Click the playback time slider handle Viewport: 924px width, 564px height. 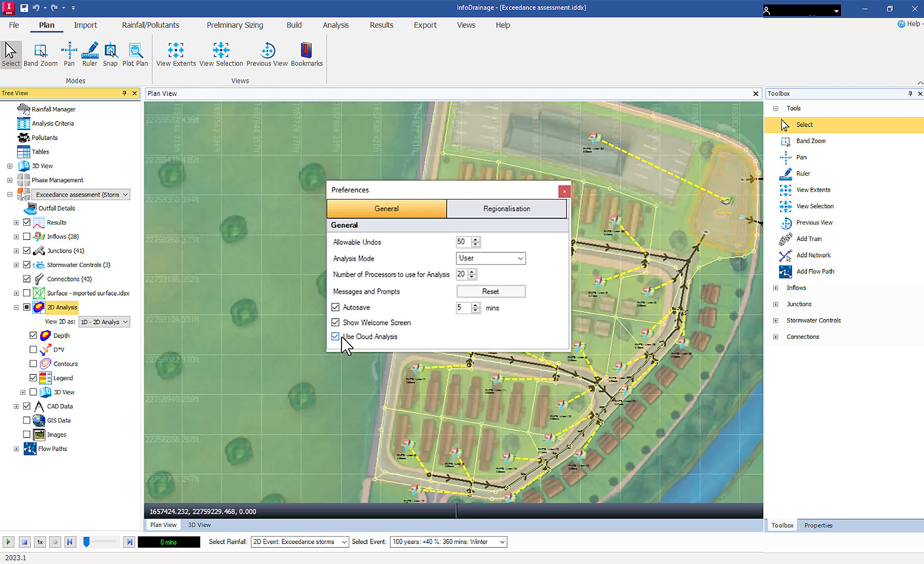[87, 542]
